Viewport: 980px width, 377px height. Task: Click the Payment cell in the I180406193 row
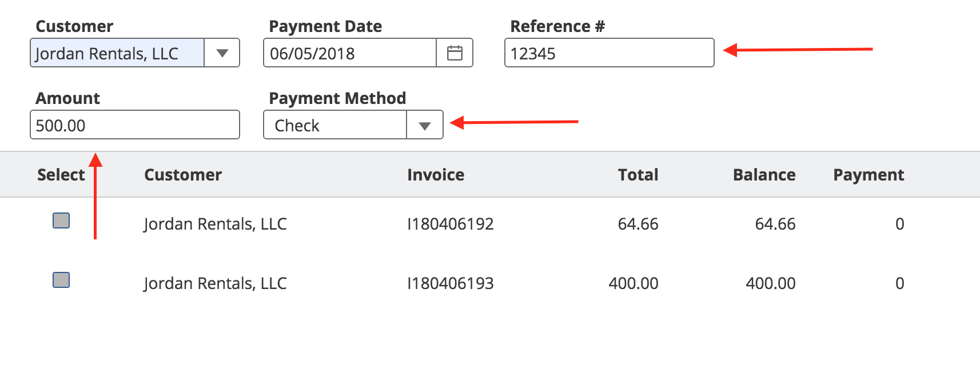tap(899, 283)
